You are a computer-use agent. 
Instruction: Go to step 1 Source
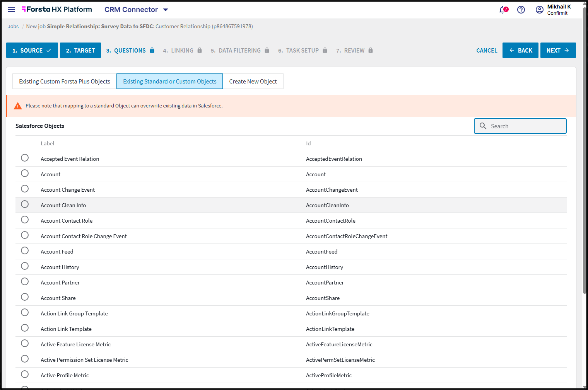(32, 50)
